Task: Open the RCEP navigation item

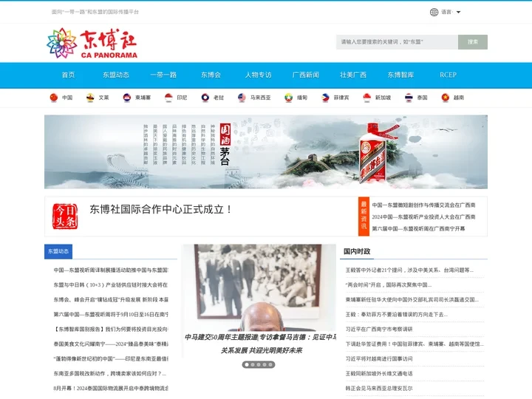Action: pos(448,75)
